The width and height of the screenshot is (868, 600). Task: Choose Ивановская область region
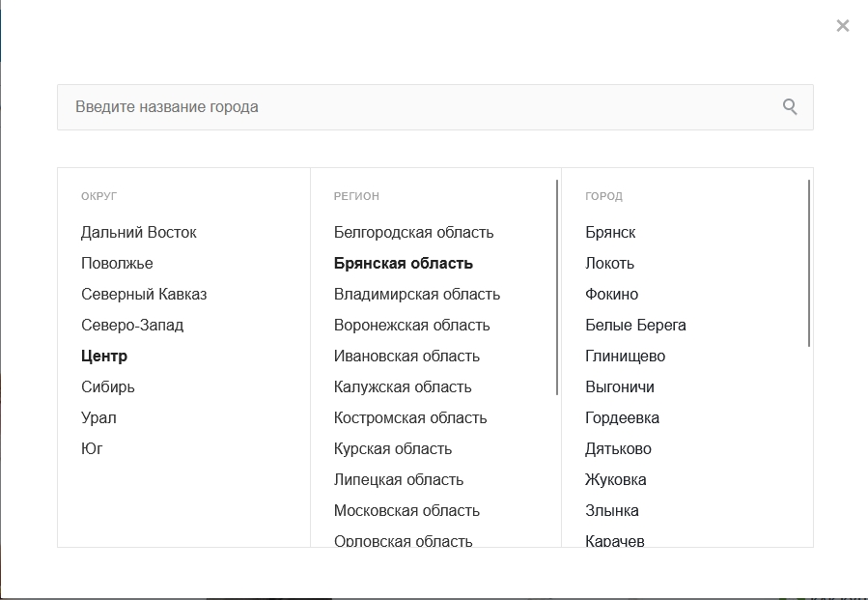click(x=406, y=357)
